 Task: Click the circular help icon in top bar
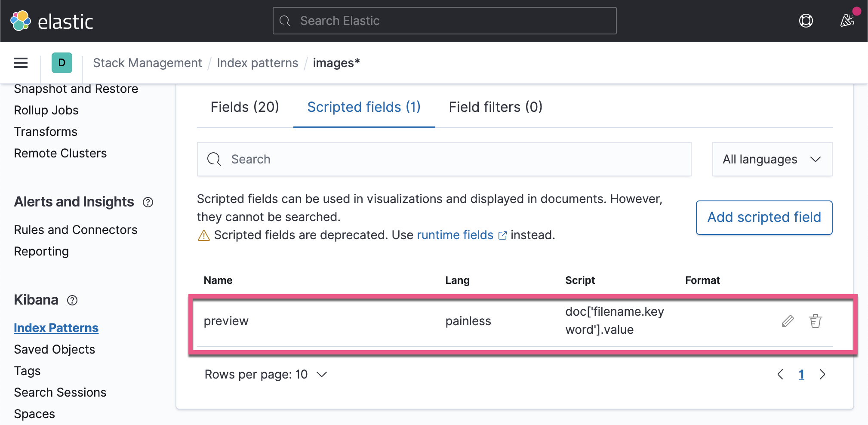pos(806,20)
